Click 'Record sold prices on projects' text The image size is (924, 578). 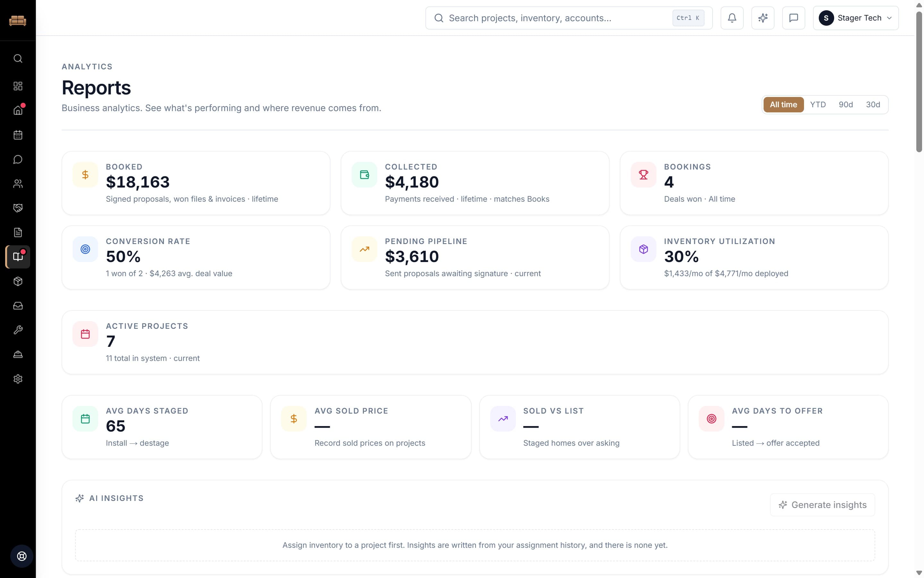370,443
